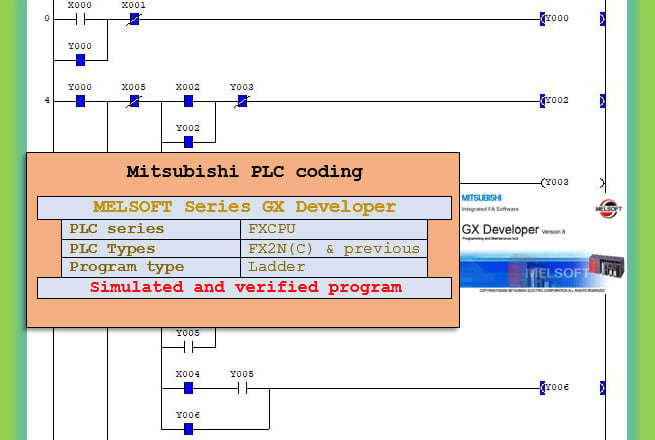Screen dimensions: 655x440
Task: Select the Y003 normally-closed contact
Action: (242, 101)
